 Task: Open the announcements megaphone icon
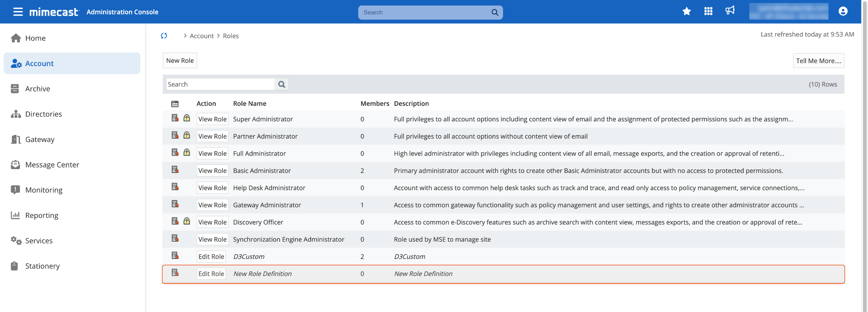click(730, 11)
